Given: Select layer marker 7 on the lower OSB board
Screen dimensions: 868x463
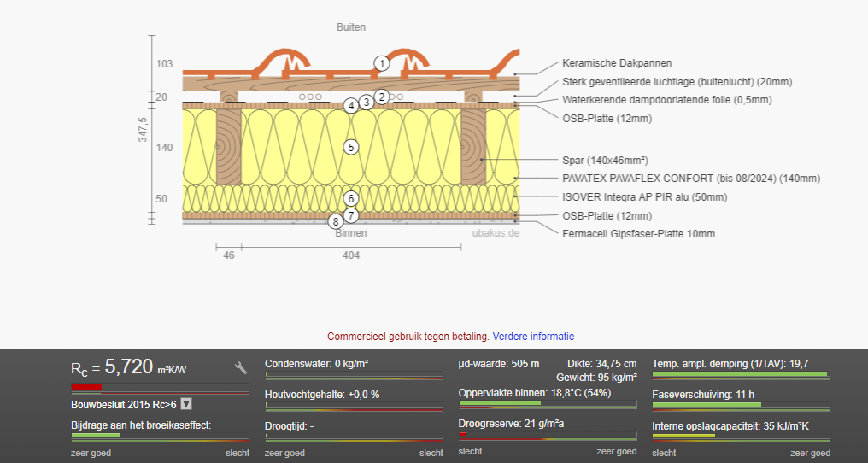Looking at the screenshot, I should pos(351,215).
